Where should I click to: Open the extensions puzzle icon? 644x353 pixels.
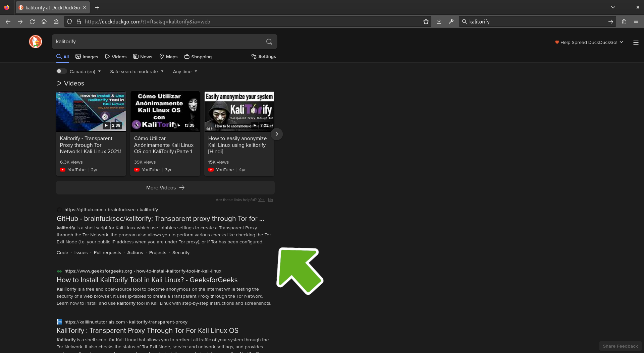[624, 21]
